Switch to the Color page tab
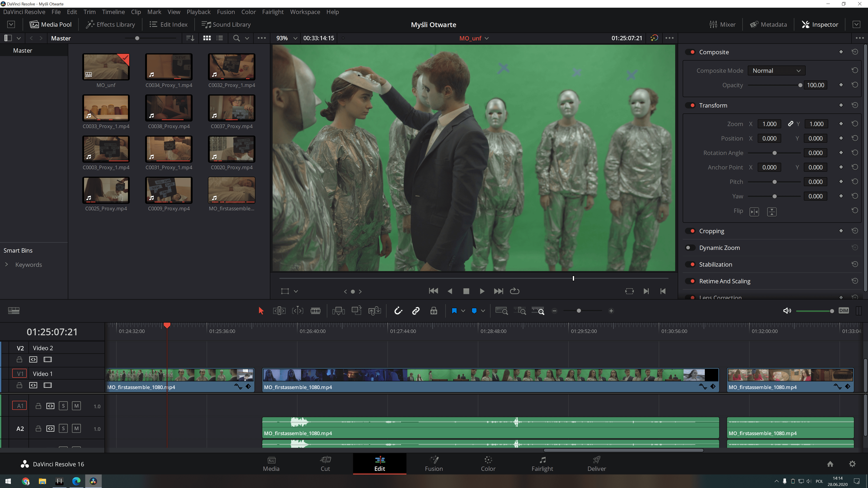Viewport: 868px width, 488px height. click(x=488, y=463)
